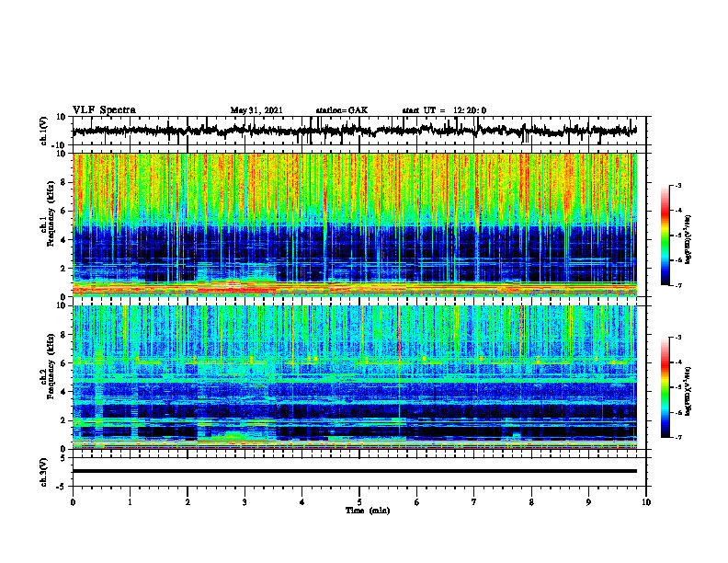The width and height of the screenshot is (728, 563).
Task: Click the ch.1 voltage waveform trace
Action: [354, 131]
